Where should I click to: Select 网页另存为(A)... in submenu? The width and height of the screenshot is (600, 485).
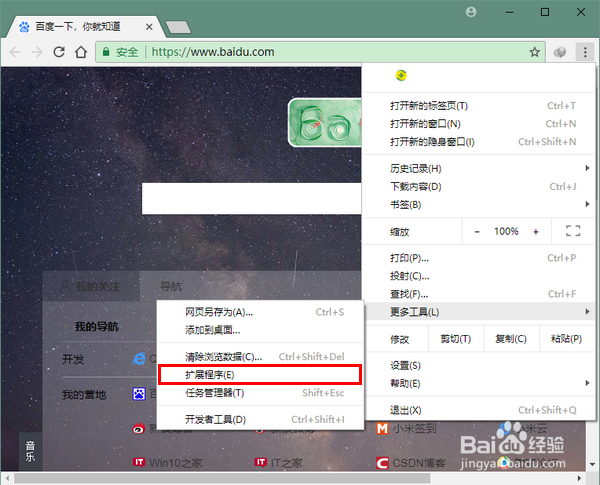tap(260, 312)
